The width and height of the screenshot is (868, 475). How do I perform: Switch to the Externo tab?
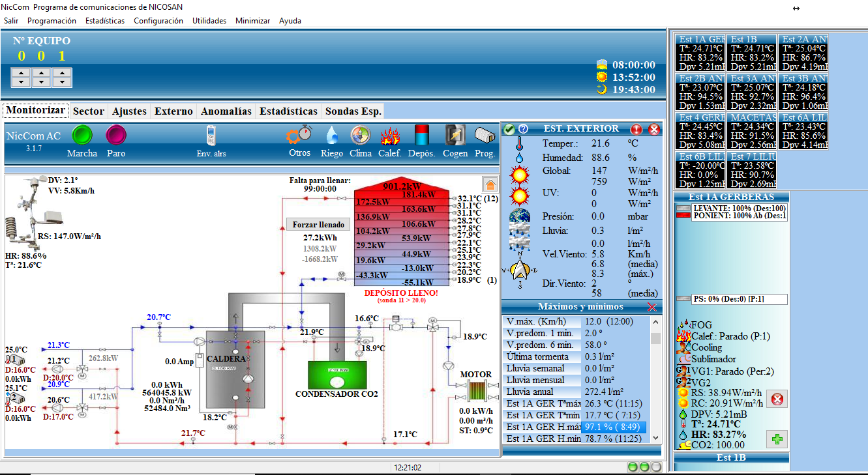coord(173,111)
